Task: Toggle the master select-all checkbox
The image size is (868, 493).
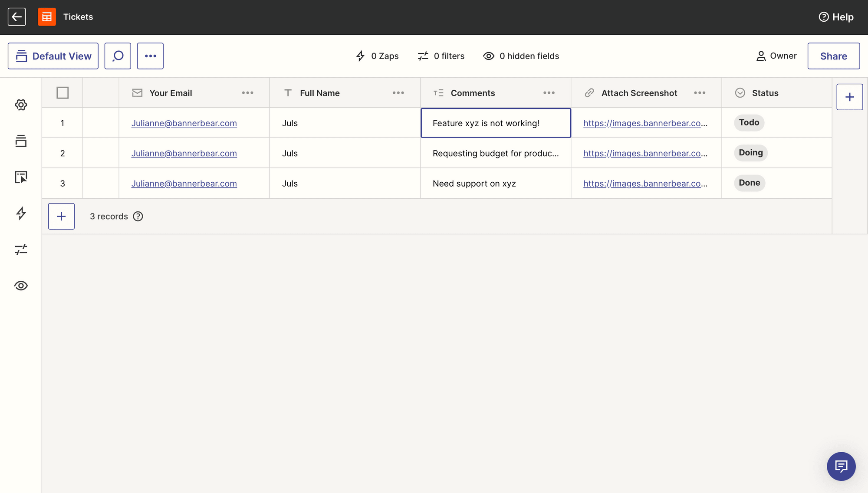Action: (62, 92)
